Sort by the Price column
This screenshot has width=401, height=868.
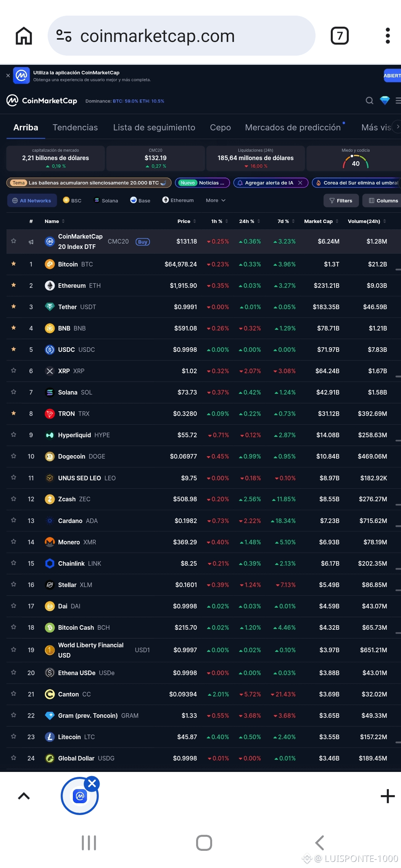pyautogui.click(x=187, y=221)
